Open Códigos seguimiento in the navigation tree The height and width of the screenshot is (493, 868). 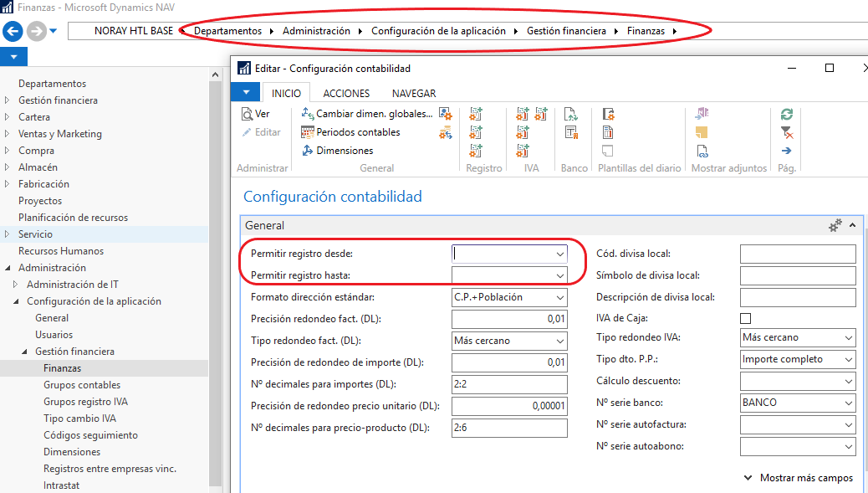[x=91, y=435]
